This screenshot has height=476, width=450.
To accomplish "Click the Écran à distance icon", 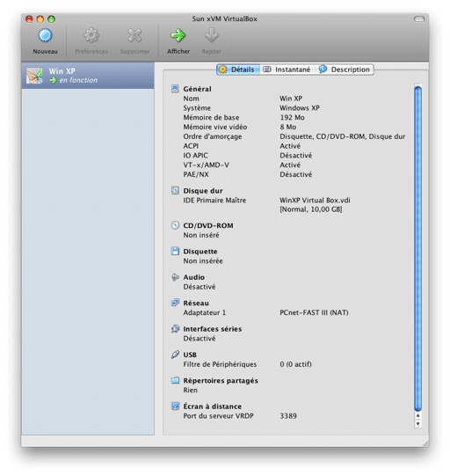I will [175, 406].
